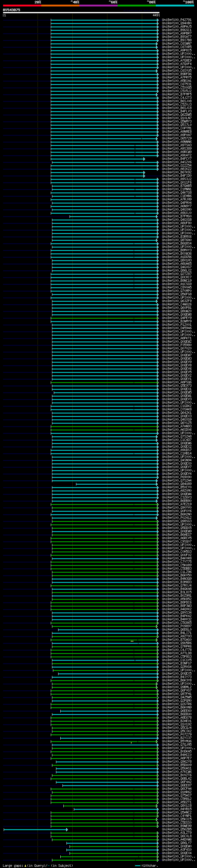Viewport: 197px width, 868px height.
Task: Select the UniRef100_B4FID0 entry
Action: [176, 176]
